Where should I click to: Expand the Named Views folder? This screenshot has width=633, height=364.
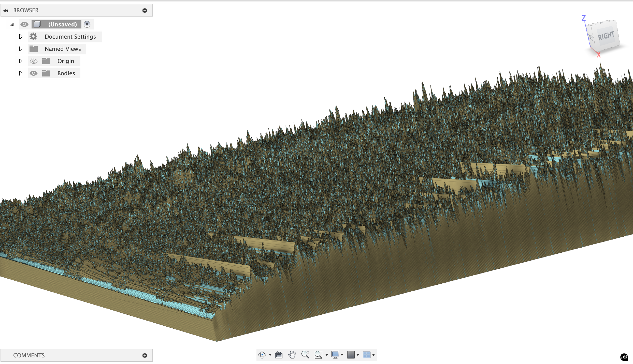[x=21, y=49]
